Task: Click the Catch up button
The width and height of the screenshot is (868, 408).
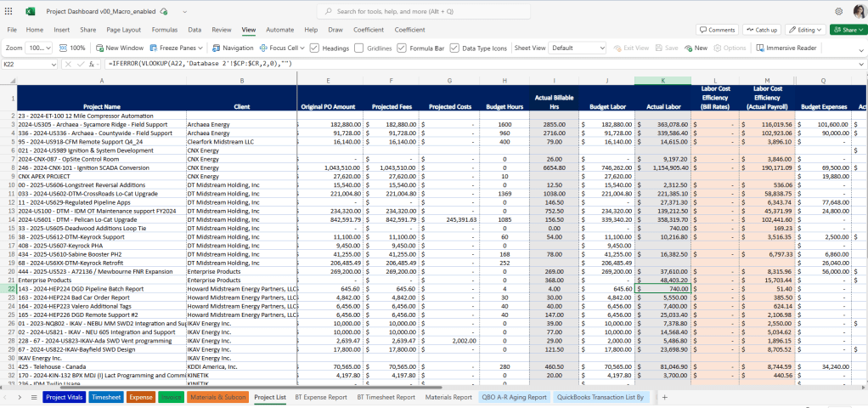Action: pyautogui.click(x=762, y=30)
